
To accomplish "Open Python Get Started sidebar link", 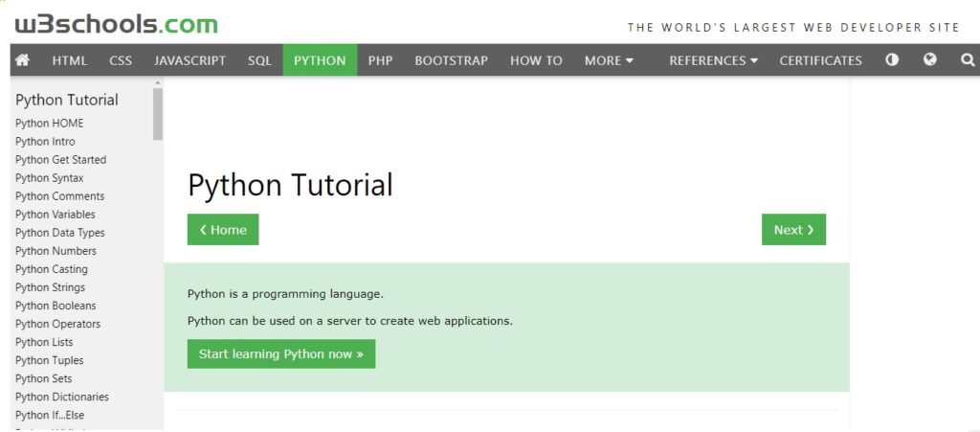I will click(60, 160).
